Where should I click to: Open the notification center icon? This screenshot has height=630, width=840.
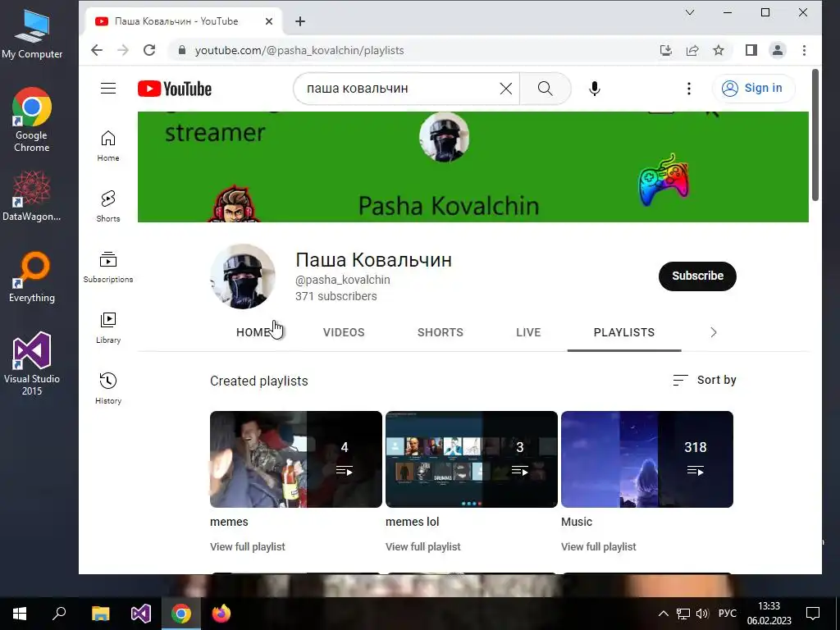[813, 614]
